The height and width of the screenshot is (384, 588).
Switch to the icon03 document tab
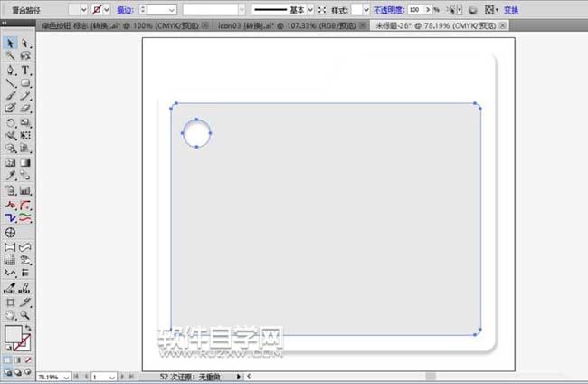pos(287,25)
